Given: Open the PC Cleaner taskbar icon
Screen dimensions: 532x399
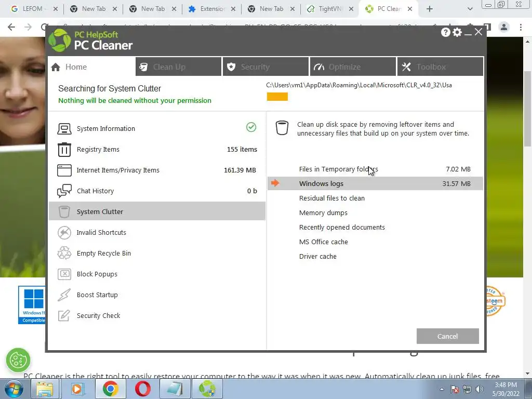Looking at the screenshot, I should coord(207,389).
